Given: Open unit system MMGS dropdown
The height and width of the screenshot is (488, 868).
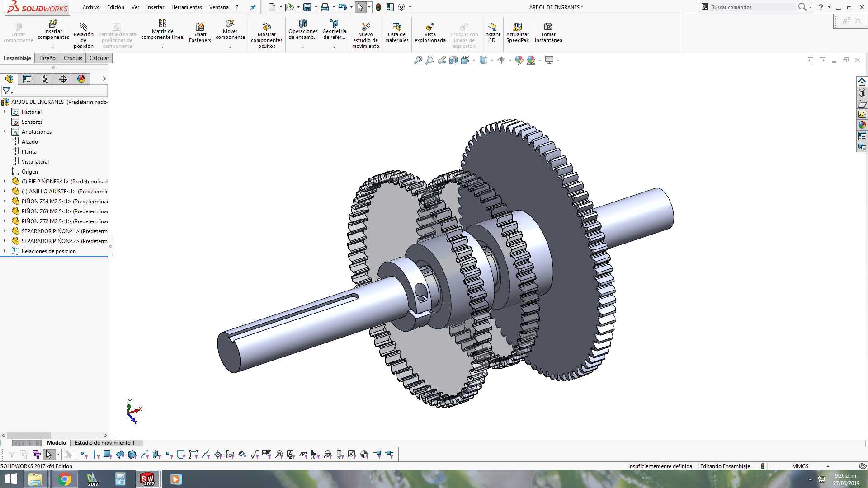Looking at the screenshot, I should coord(828,466).
